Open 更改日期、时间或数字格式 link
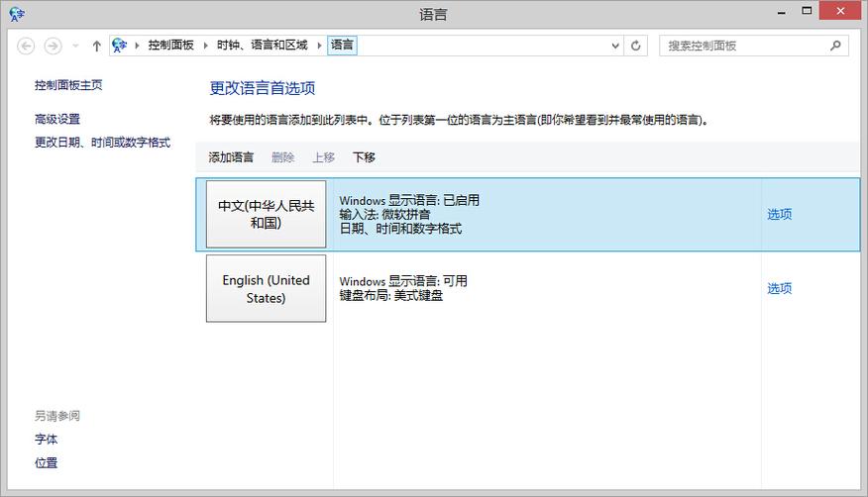 [x=103, y=143]
